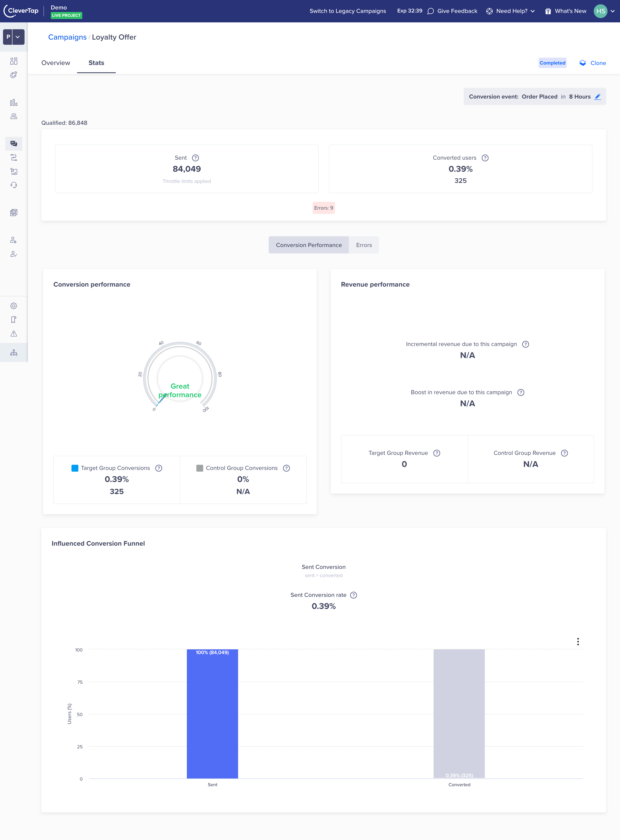This screenshot has width=620, height=840.
Task: Select the Errors toggle tab
Action: click(x=364, y=245)
